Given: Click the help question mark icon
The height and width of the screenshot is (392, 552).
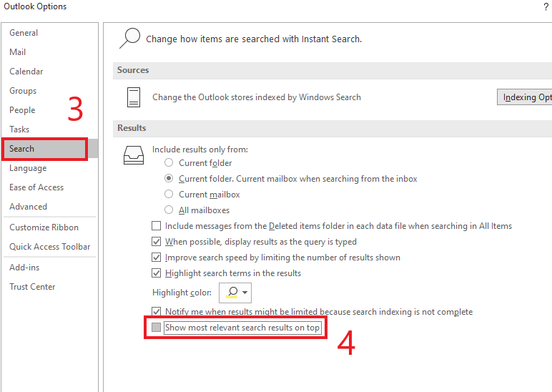Looking at the screenshot, I should (546, 6).
